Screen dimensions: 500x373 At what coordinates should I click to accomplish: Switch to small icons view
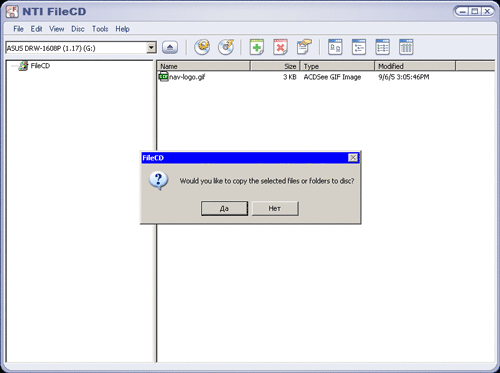[359, 47]
